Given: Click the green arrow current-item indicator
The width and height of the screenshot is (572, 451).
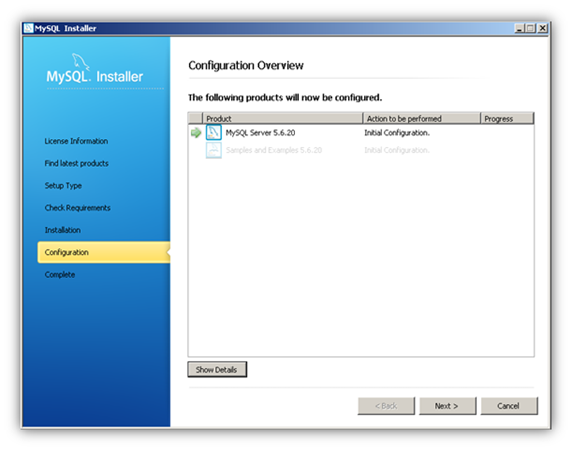Looking at the screenshot, I should (196, 133).
